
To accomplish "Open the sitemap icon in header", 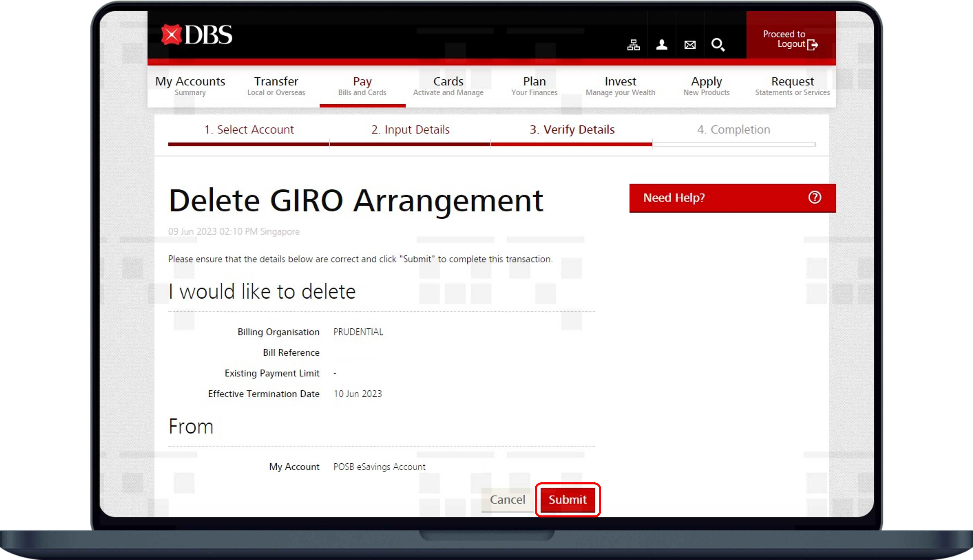I will [x=633, y=45].
